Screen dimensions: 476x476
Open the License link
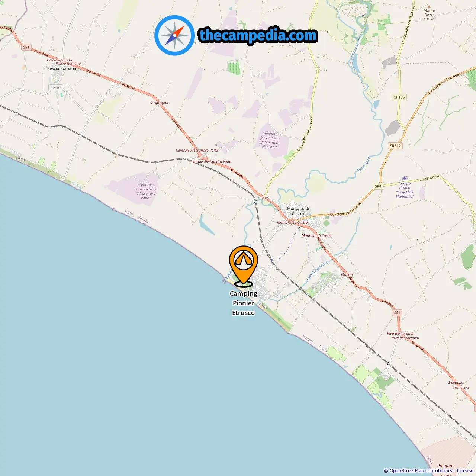point(465,470)
